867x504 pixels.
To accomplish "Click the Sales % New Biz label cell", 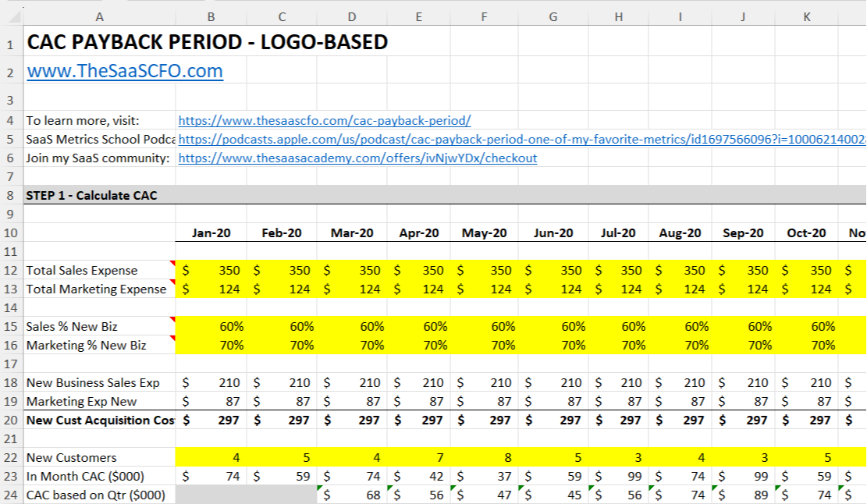I will pyautogui.click(x=70, y=327).
